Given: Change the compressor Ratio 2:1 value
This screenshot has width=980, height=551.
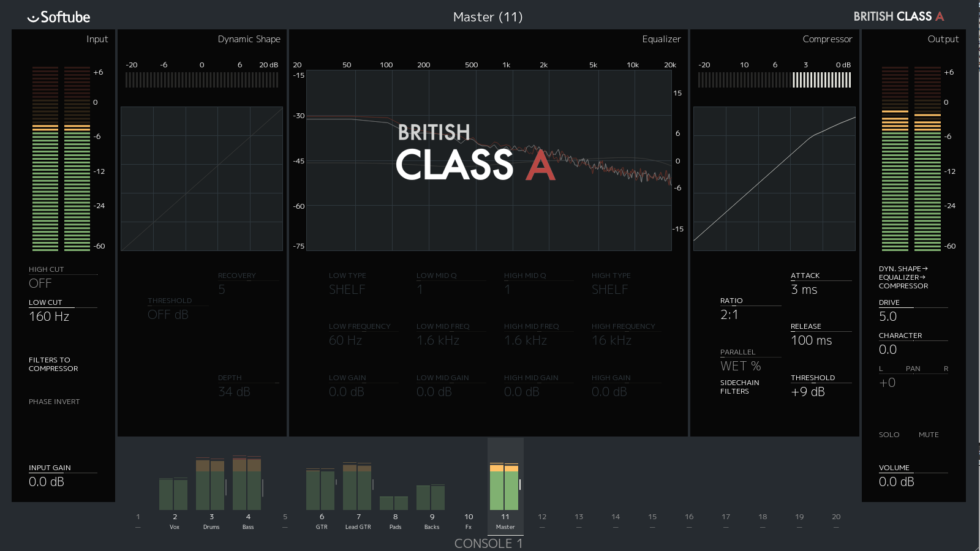Looking at the screenshot, I should pyautogui.click(x=729, y=315).
